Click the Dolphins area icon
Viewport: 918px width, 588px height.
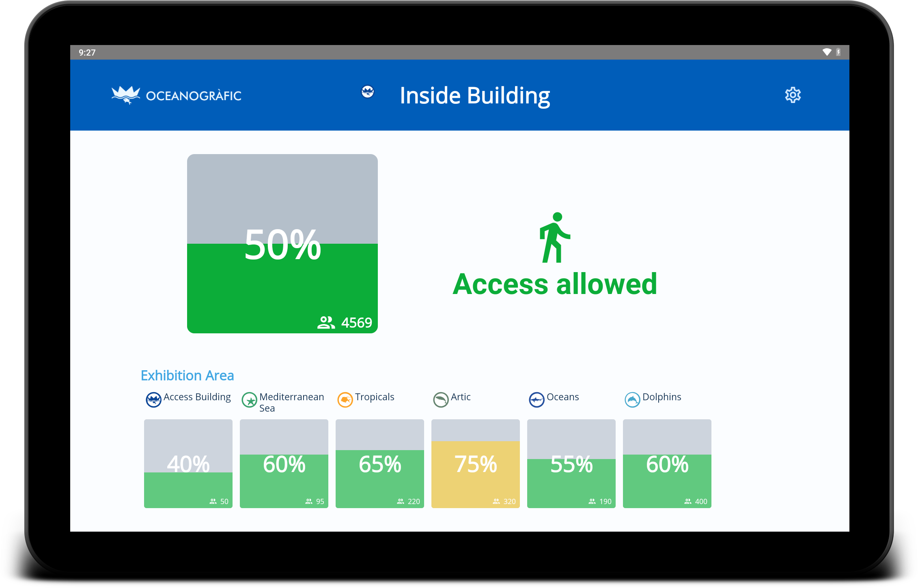click(632, 400)
